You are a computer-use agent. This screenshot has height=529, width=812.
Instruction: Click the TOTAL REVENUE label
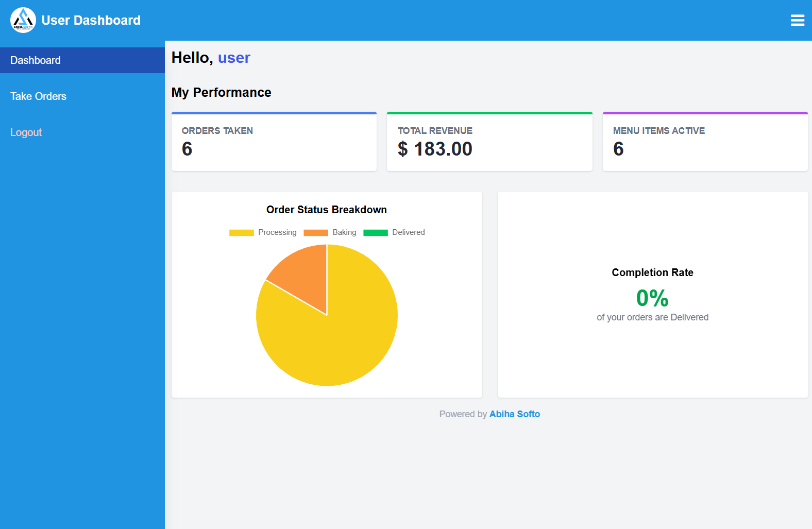[x=435, y=131]
